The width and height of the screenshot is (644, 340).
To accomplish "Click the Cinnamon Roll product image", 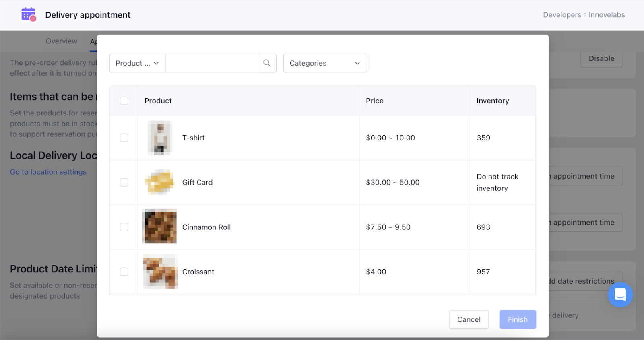I will pyautogui.click(x=160, y=227).
